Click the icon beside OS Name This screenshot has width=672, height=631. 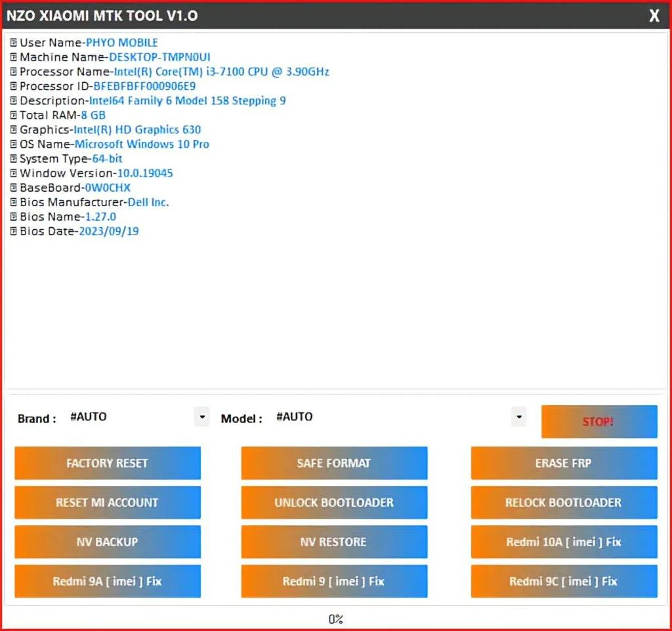13,144
